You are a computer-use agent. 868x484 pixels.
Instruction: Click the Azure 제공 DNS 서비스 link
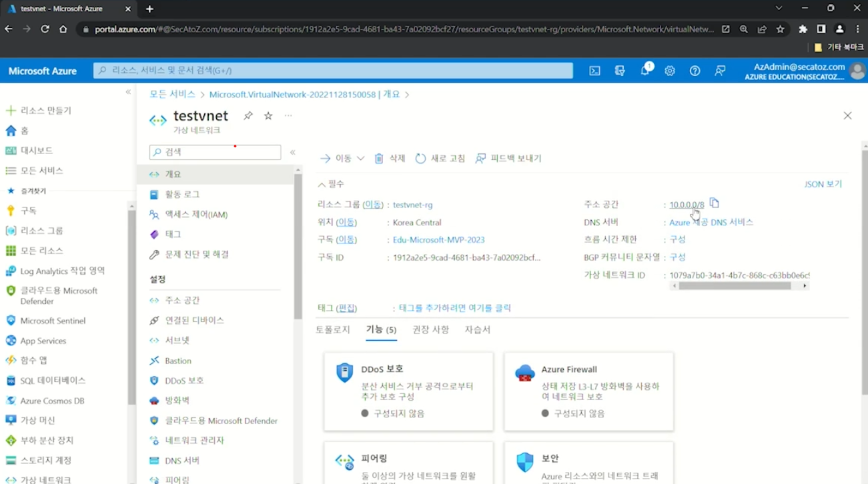coord(711,223)
